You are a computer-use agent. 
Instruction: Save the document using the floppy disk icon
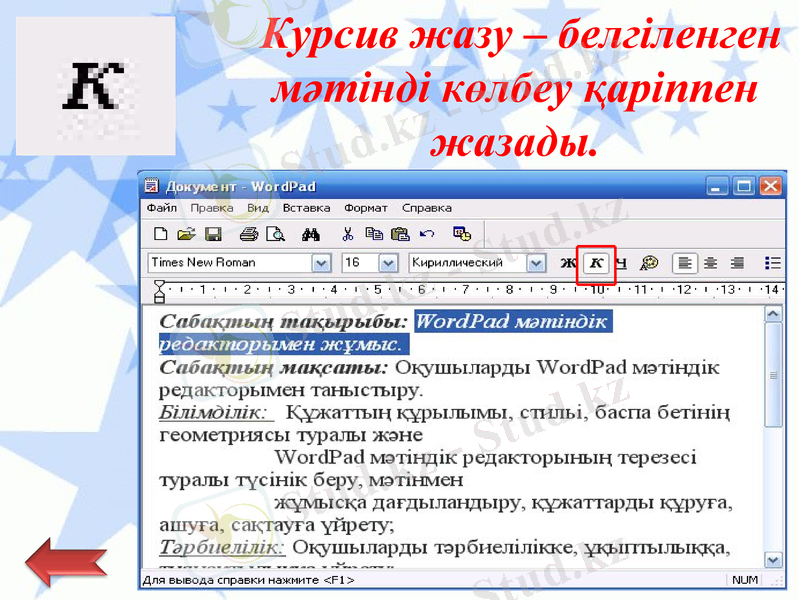pos(213,234)
